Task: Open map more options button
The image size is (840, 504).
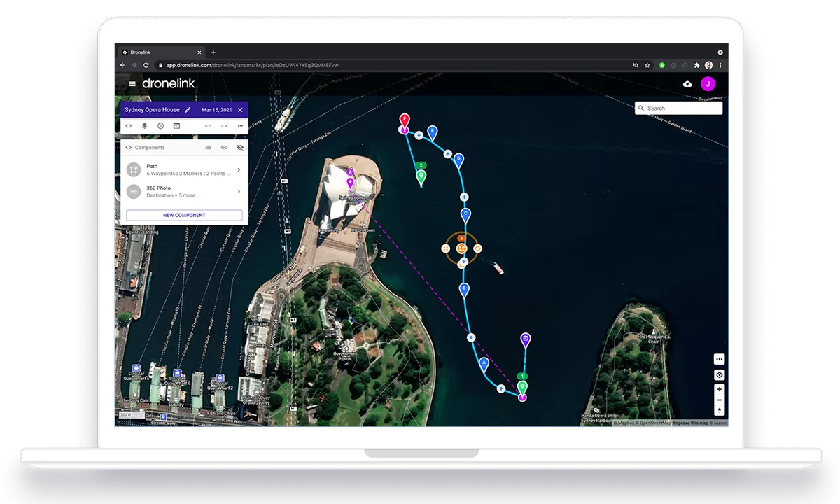Action: pyautogui.click(x=719, y=359)
